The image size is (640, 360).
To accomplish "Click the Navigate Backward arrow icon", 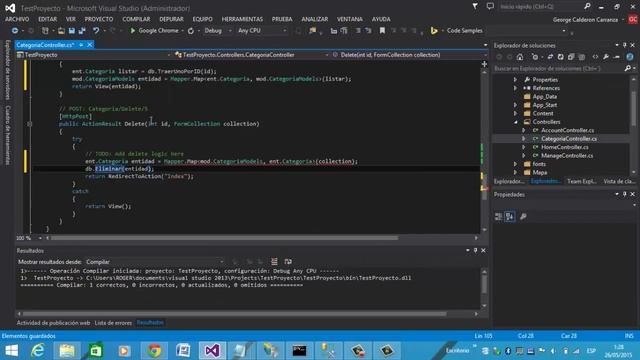I will [x=15, y=31].
